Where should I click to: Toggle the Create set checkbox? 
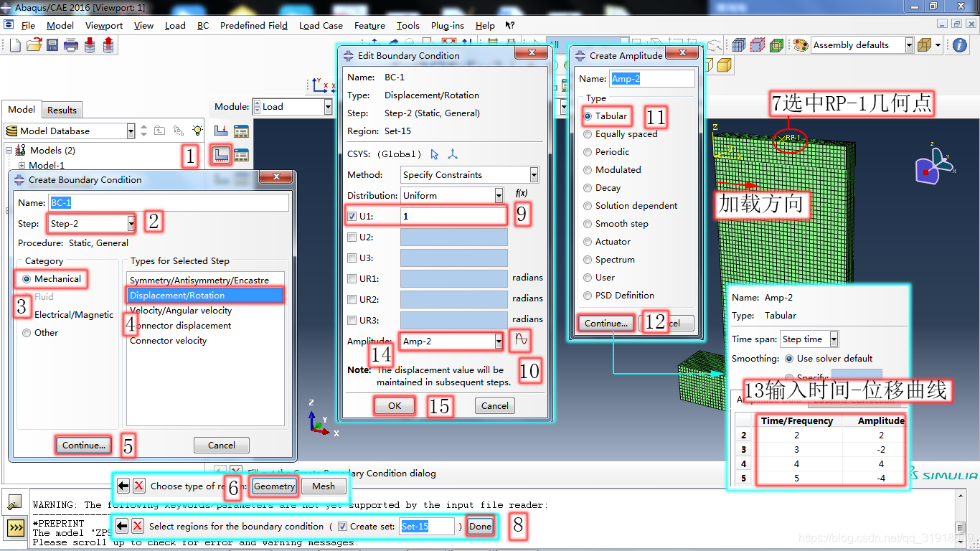(342, 527)
